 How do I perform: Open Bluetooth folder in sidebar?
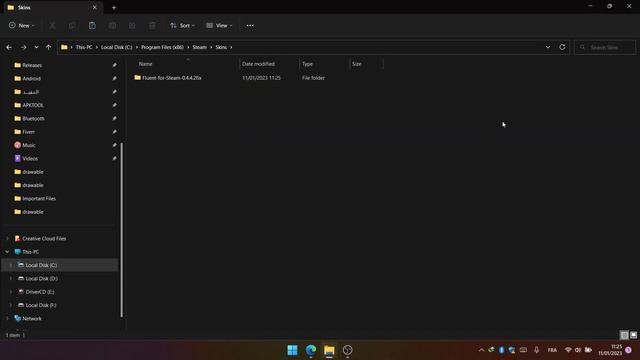point(33,119)
